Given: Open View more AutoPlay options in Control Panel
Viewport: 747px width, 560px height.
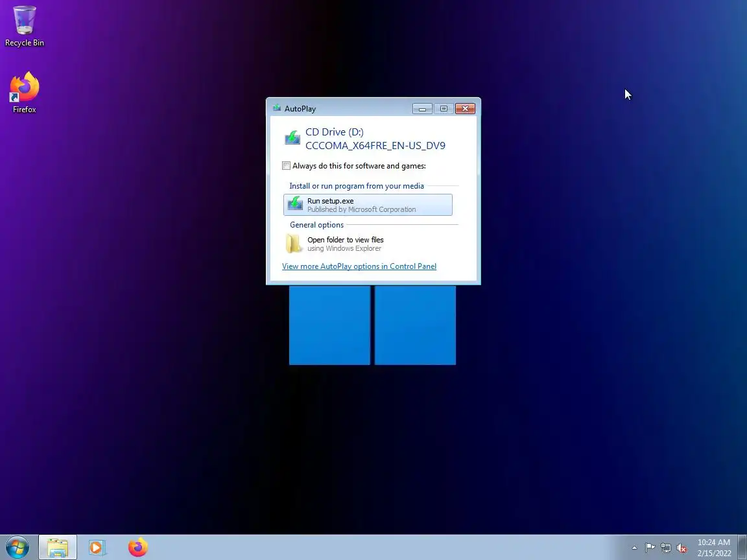Looking at the screenshot, I should click(359, 266).
